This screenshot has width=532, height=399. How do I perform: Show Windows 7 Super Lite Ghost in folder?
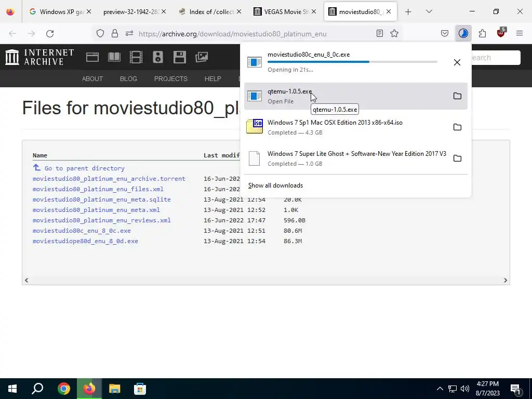[x=457, y=158]
